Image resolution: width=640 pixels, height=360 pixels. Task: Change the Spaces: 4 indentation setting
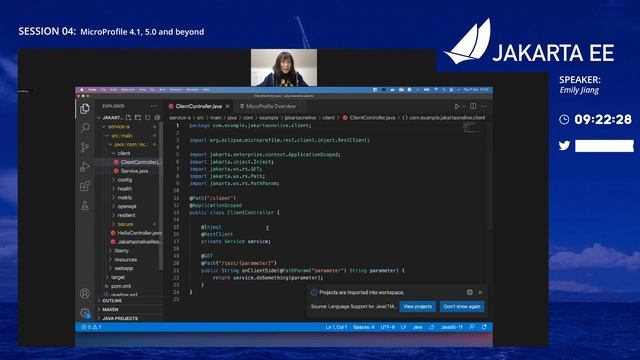click(363, 327)
